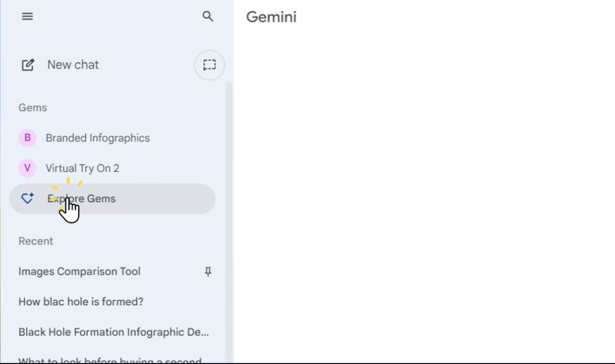Click the Gemini title heading
Viewport: 615px width, 364px height.
271,17
